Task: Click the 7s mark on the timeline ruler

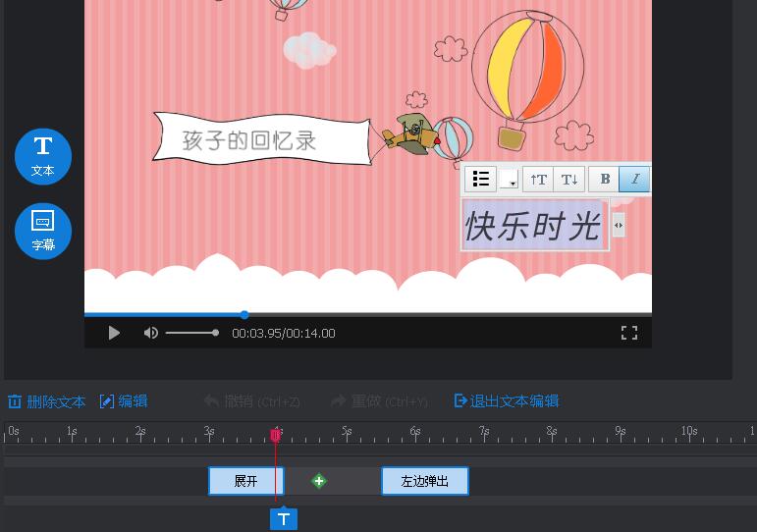Action: coord(484,430)
